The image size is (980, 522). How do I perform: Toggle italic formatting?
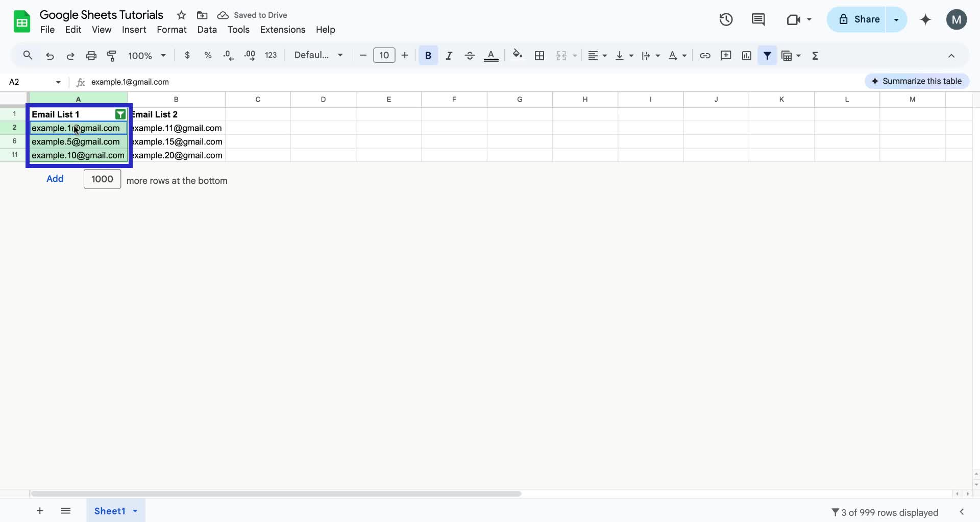click(x=449, y=56)
